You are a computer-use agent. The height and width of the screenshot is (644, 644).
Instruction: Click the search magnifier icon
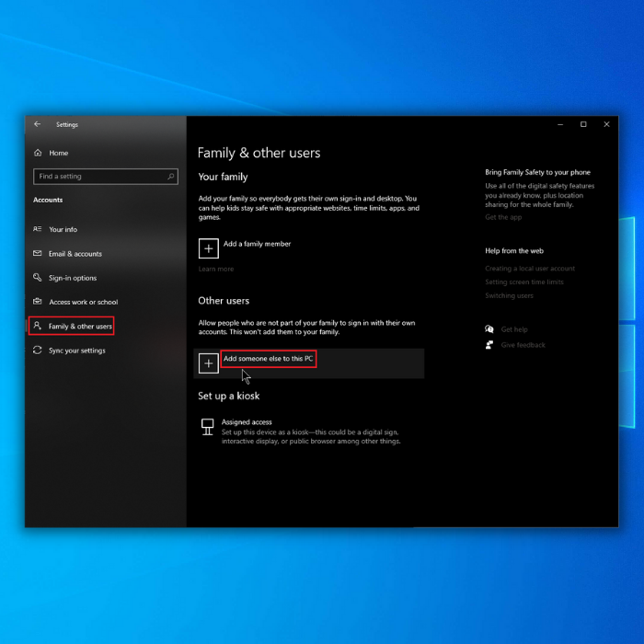click(x=170, y=177)
